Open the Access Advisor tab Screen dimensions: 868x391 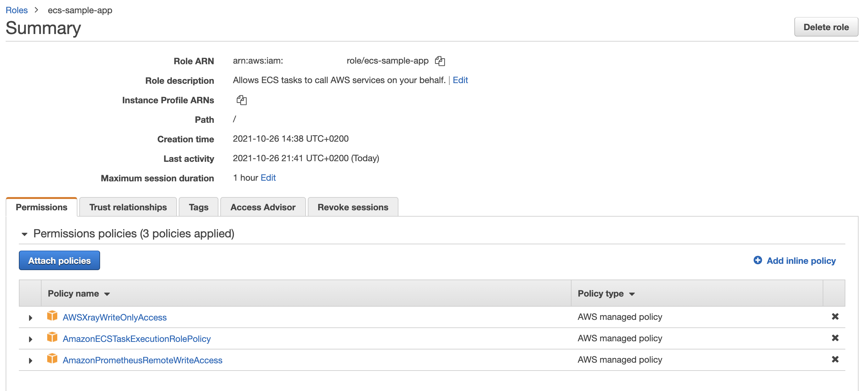(x=263, y=207)
